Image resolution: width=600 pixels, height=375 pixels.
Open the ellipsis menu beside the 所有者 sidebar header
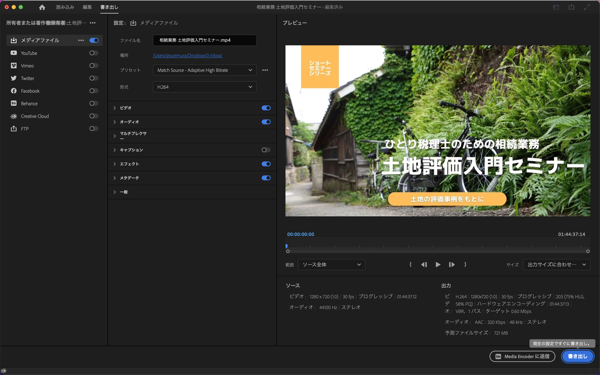[93, 23]
